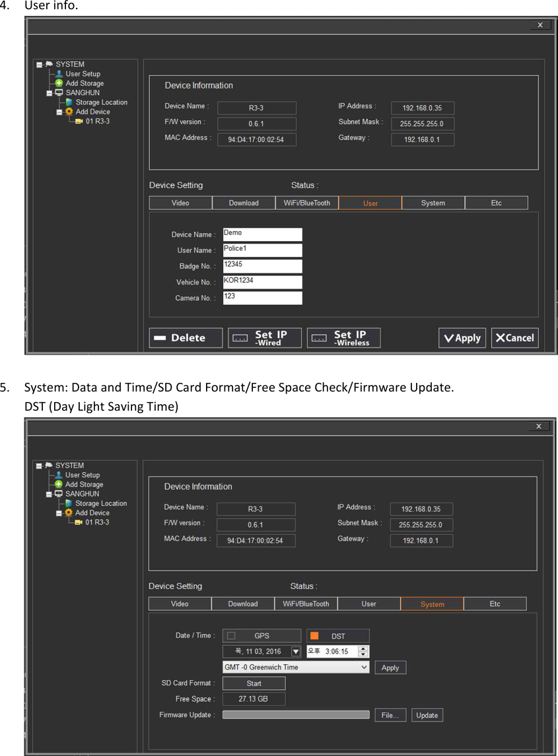Switch to the Video tab

coord(180,603)
